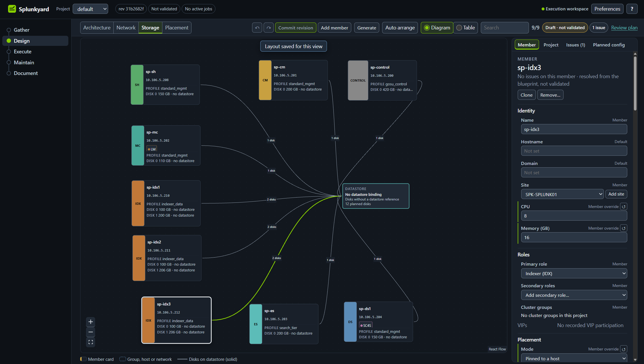The width and height of the screenshot is (644, 364).
Task: Select the Member panel tab
Action: [x=527, y=45]
